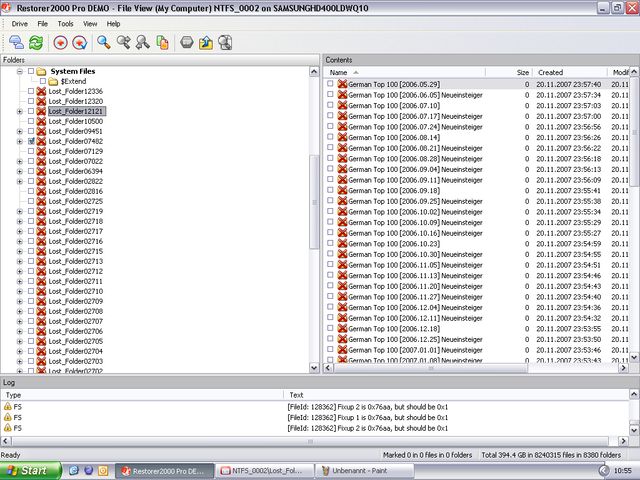Click the Folders tree scroll down arrow

pos(314,368)
